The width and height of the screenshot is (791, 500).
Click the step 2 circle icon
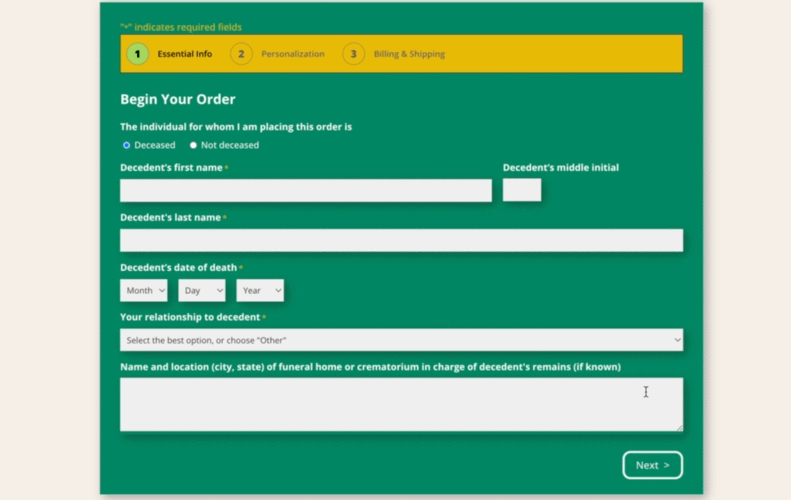tap(241, 54)
